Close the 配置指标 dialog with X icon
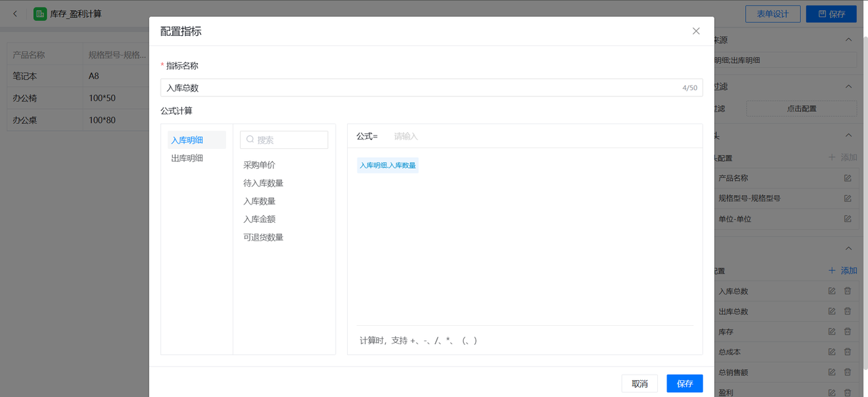The image size is (868, 397). (x=696, y=31)
